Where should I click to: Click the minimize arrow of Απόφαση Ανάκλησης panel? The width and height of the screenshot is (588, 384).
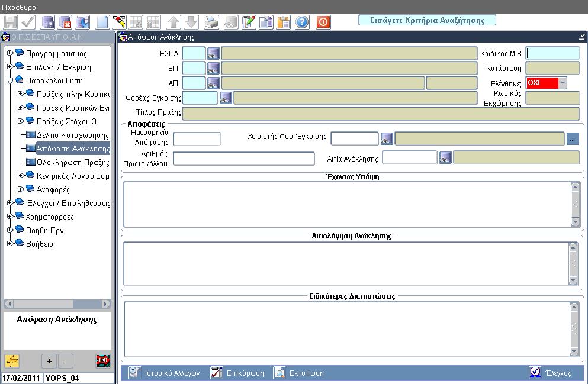[x=581, y=37]
